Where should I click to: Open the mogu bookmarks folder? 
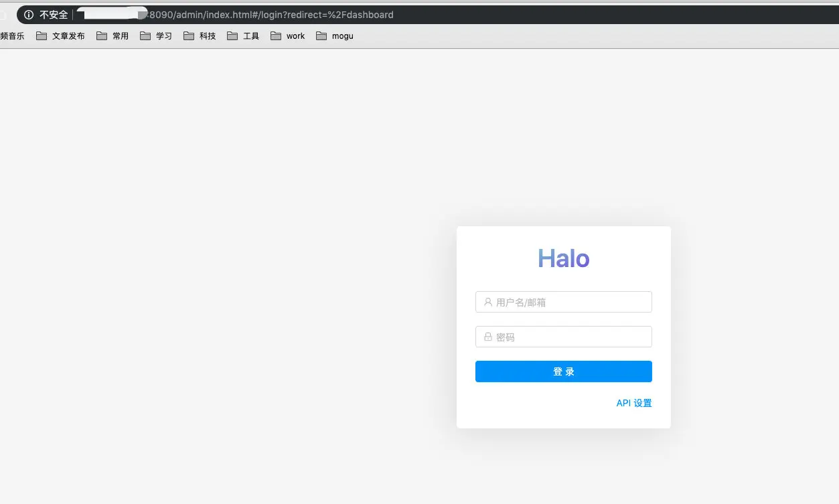point(342,35)
